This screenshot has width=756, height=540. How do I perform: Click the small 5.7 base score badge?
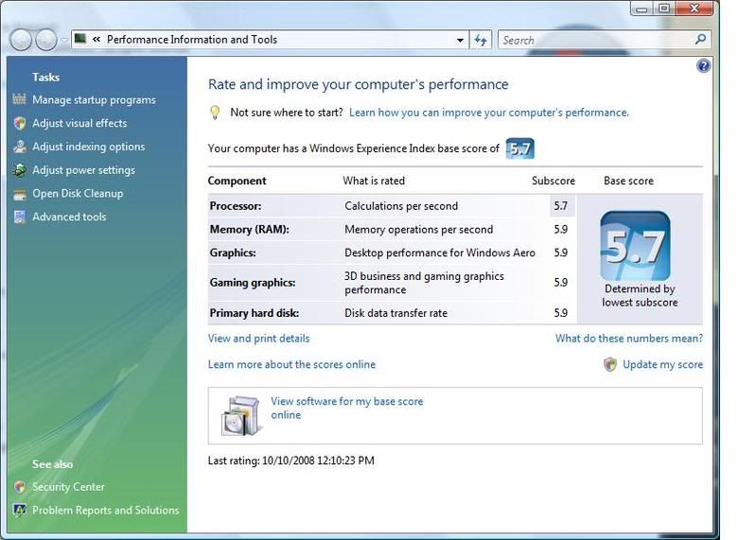[x=519, y=148]
